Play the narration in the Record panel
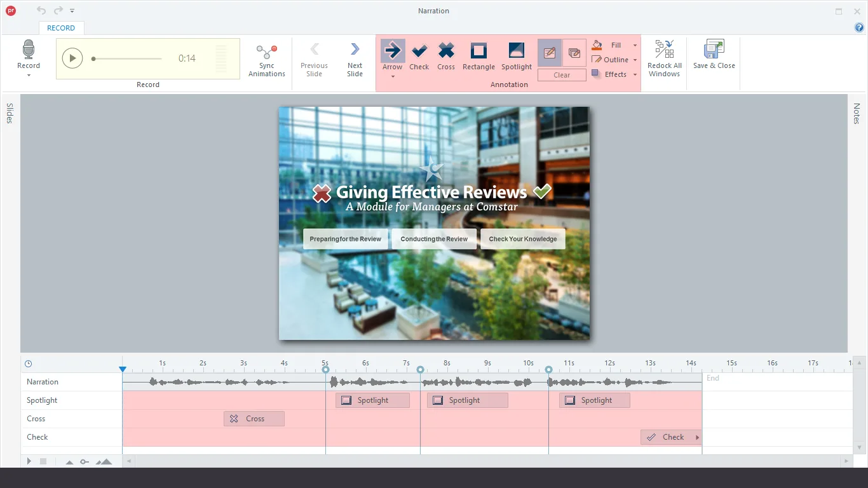Image resolution: width=868 pixels, height=488 pixels. coord(72,58)
